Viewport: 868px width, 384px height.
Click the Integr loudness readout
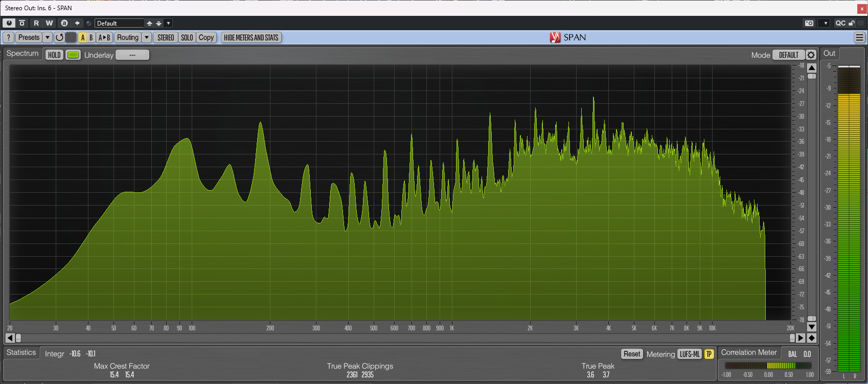pyautogui.click(x=70, y=354)
